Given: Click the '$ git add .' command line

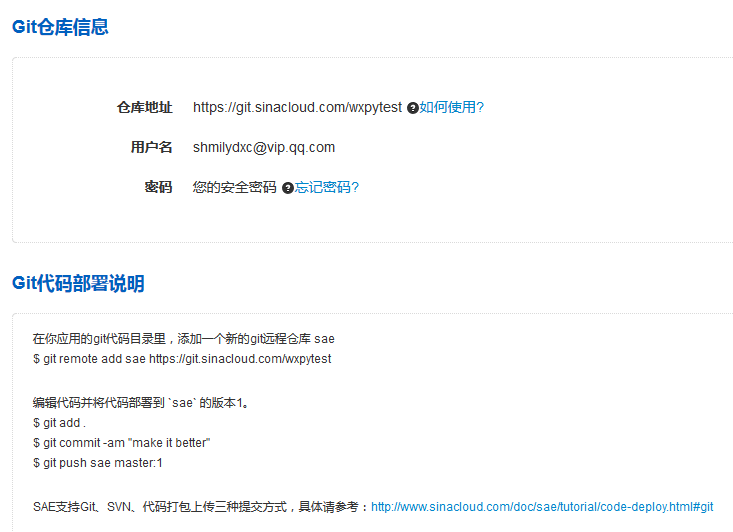Looking at the screenshot, I should tap(59, 423).
